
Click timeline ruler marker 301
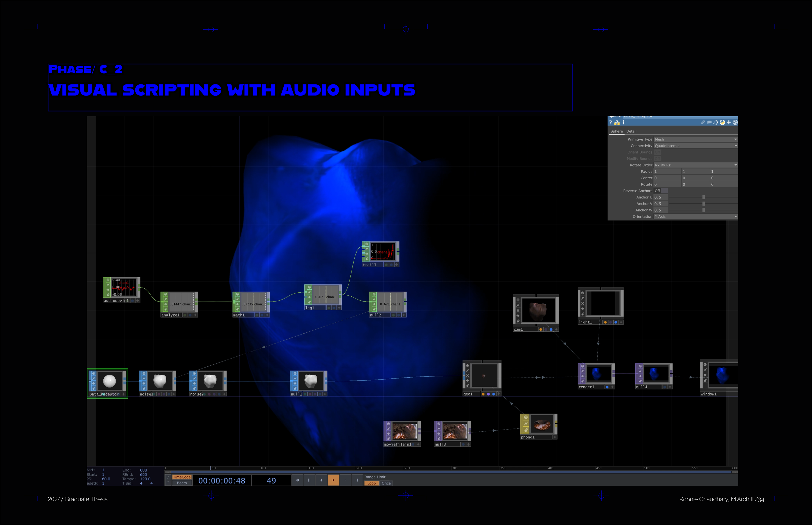[455, 468]
